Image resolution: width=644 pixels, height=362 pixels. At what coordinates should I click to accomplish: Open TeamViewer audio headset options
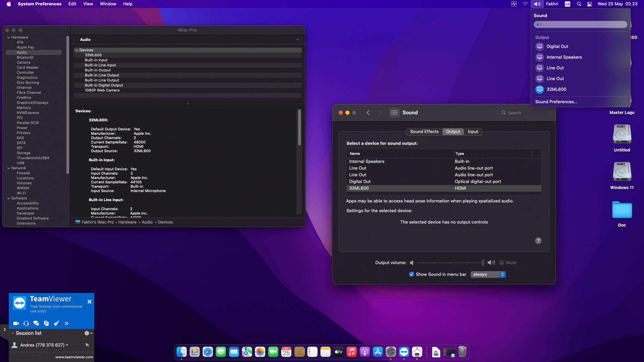26,323
